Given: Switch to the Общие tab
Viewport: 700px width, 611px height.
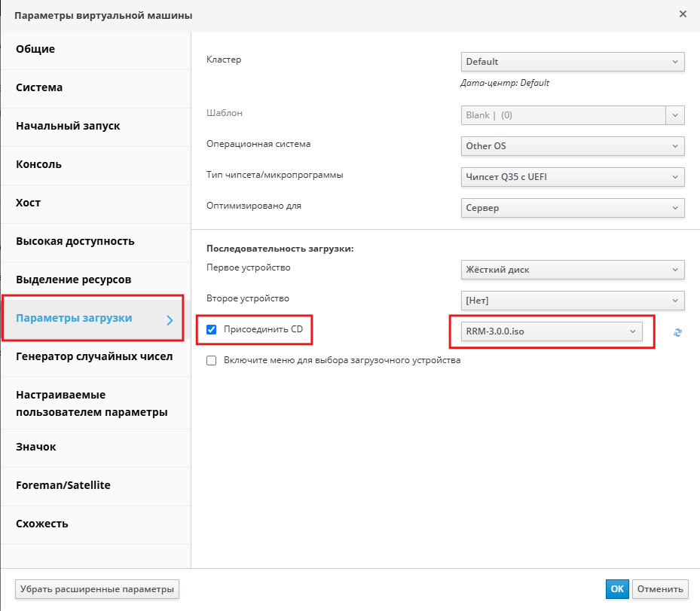Looking at the screenshot, I should pyautogui.click(x=35, y=50).
